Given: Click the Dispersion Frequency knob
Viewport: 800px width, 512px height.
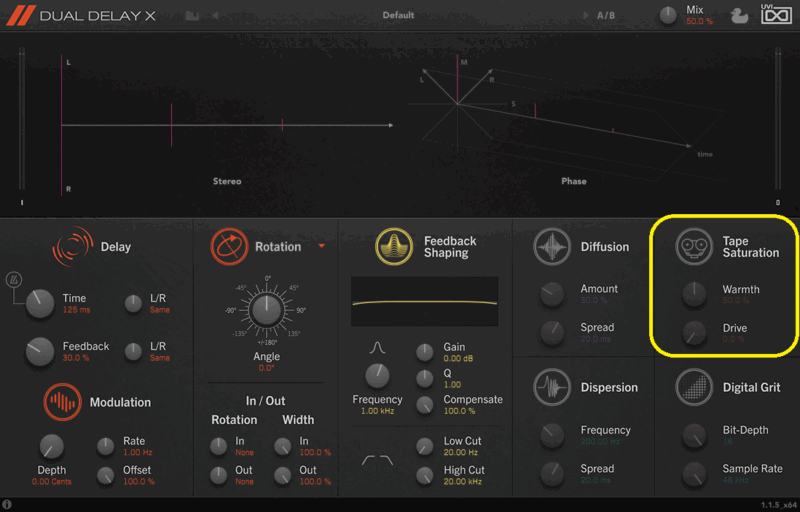Looking at the screenshot, I should (552, 436).
